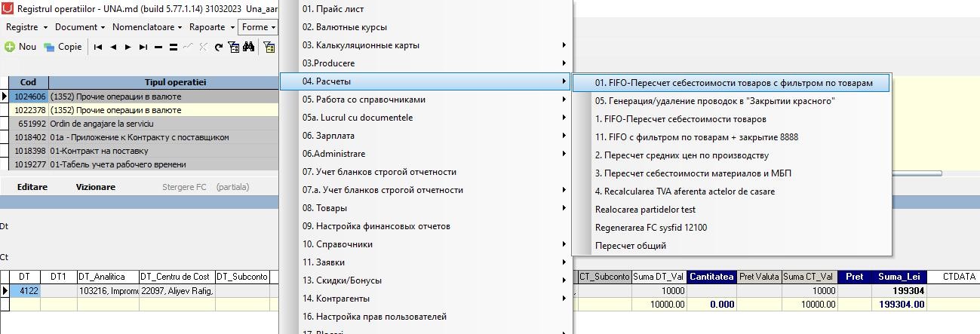Click the grayed checkmark post icon

click(x=189, y=47)
